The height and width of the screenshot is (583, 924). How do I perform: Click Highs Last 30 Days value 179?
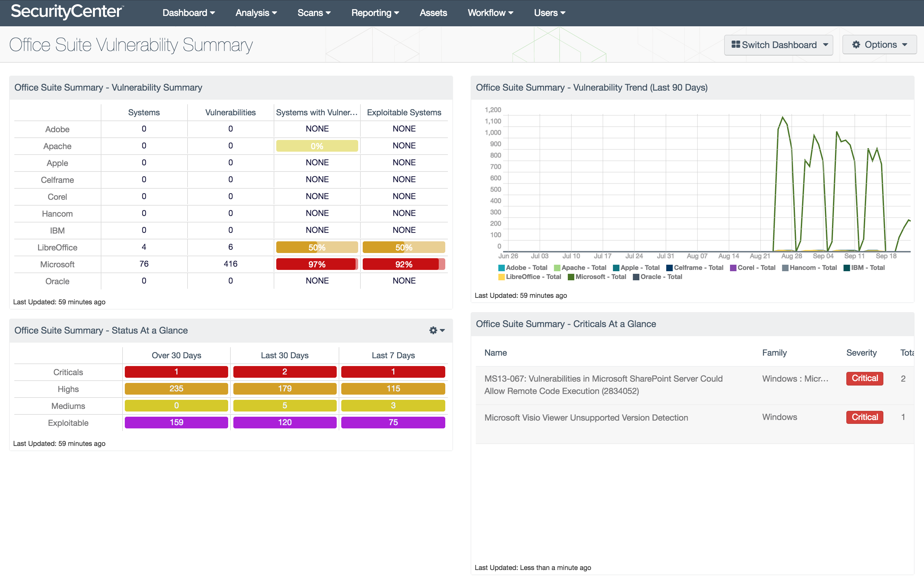pos(285,388)
